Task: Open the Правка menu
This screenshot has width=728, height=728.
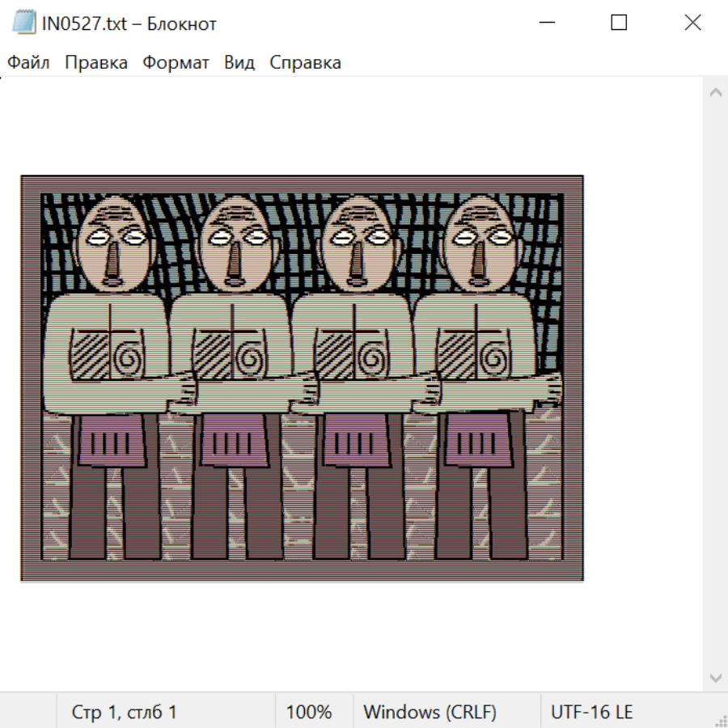Action: (95, 63)
